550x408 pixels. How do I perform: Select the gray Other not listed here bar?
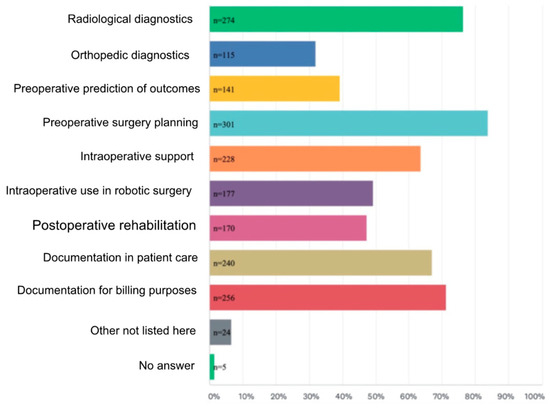[x=220, y=332]
